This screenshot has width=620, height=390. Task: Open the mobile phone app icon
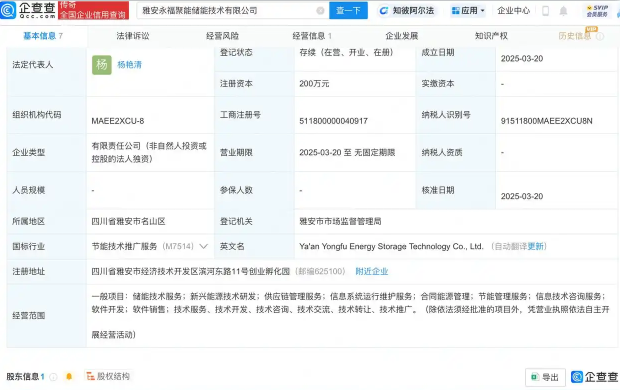coord(545,11)
